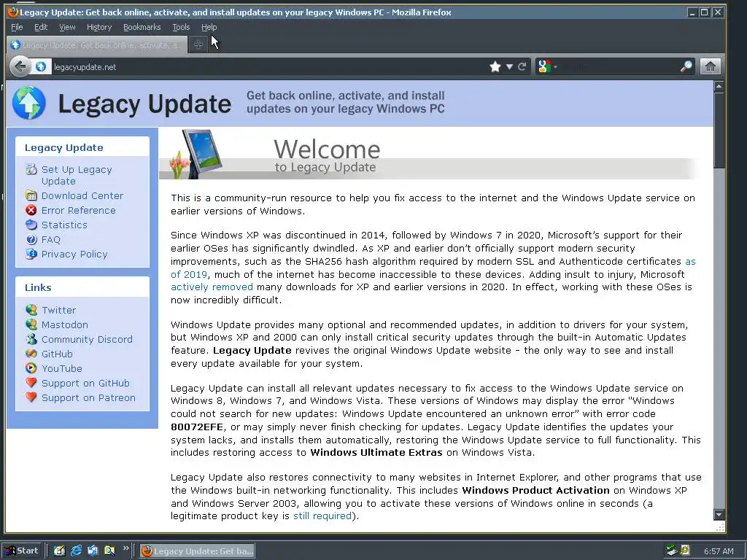Open Support on Patreon link
This screenshot has width=747, height=560.
coord(88,398)
